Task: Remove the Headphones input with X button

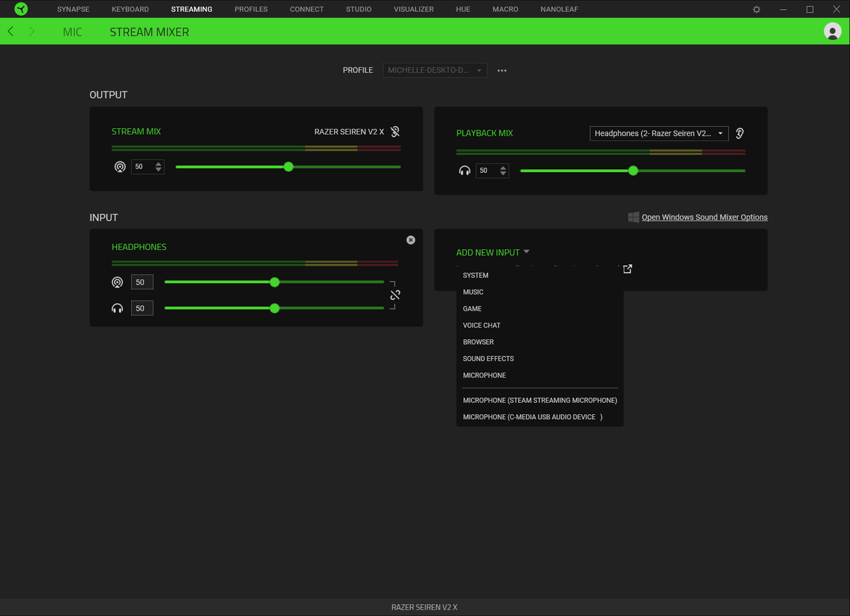Action: click(x=411, y=240)
